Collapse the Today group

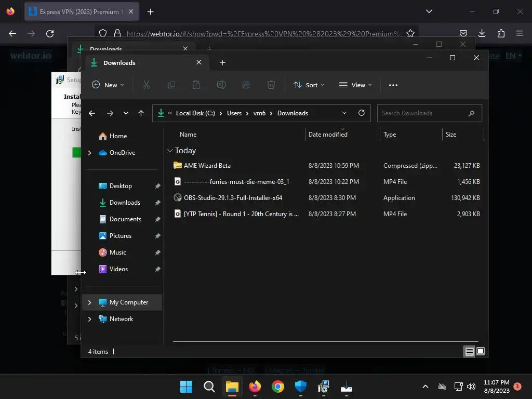[x=170, y=151]
